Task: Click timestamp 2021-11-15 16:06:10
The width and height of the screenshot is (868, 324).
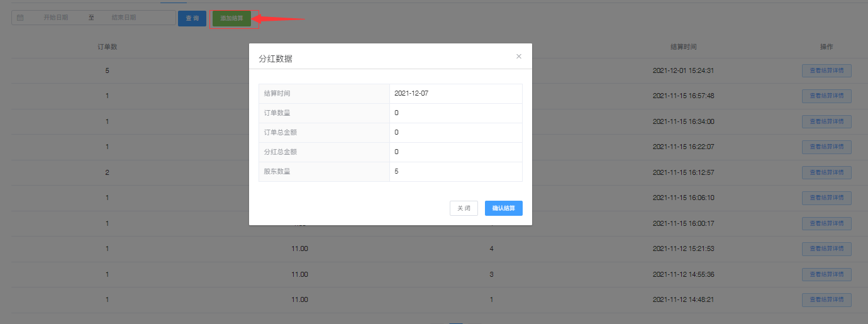Action: pyautogui.click(x=683, y=198)
